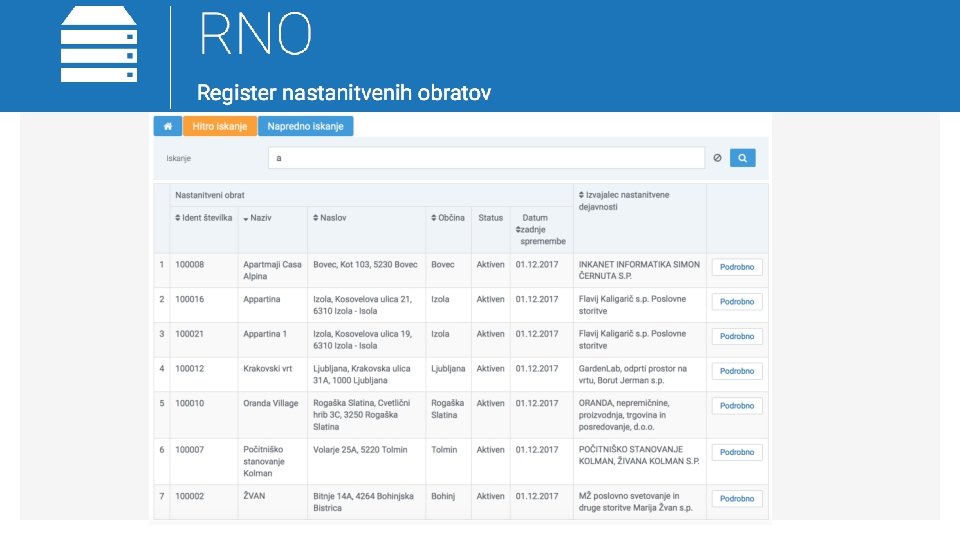
Task: Click the Bohinj municipality cell
Action: [443, 497]
